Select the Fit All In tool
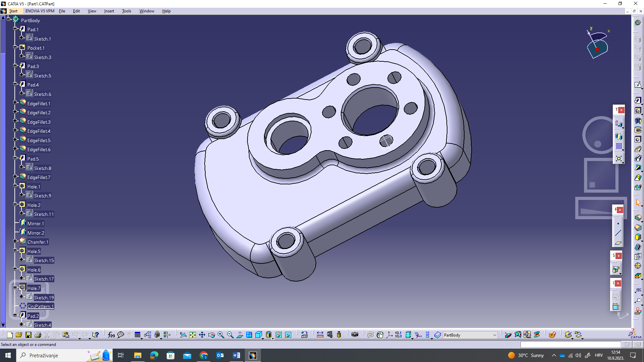Image resolution: width=644 pixels, height=362 pixels. (193, 335)
